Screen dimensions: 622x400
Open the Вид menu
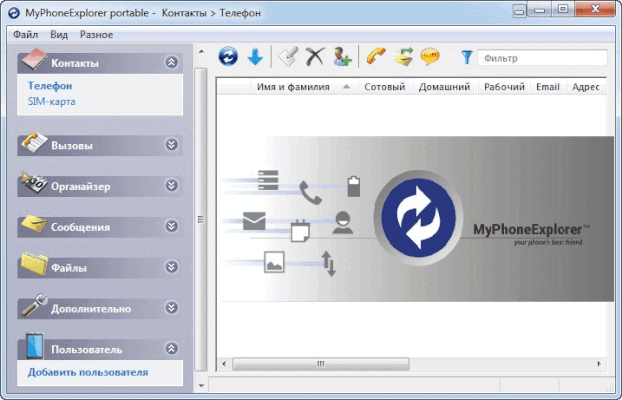click(59, 35)
